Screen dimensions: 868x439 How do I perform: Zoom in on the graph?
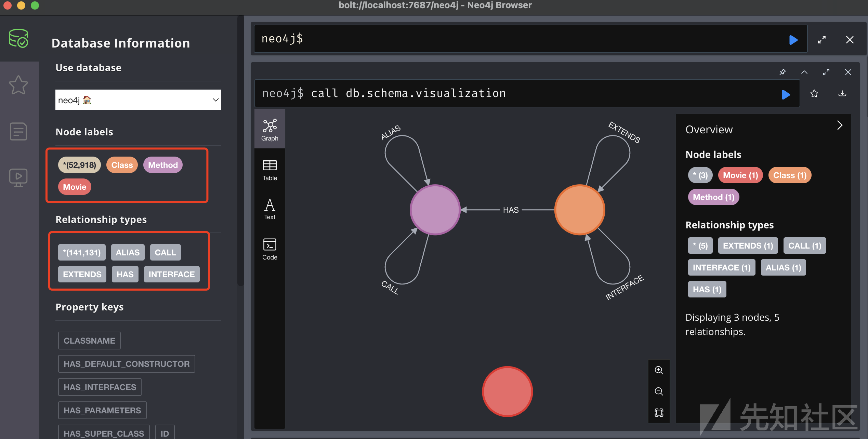(659, 370)
